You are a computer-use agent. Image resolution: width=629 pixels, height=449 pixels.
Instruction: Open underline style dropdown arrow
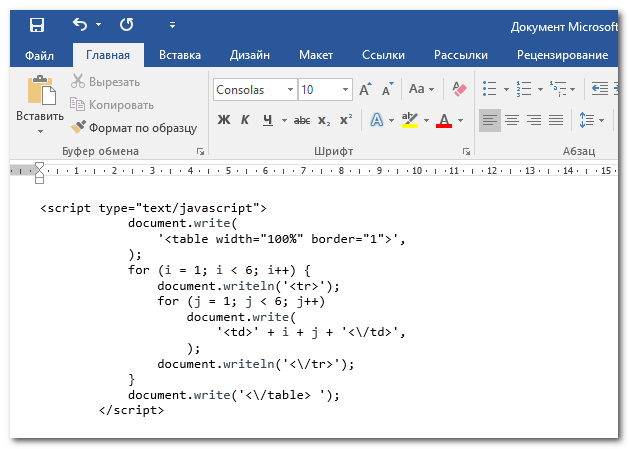click(x=284, y=120)
